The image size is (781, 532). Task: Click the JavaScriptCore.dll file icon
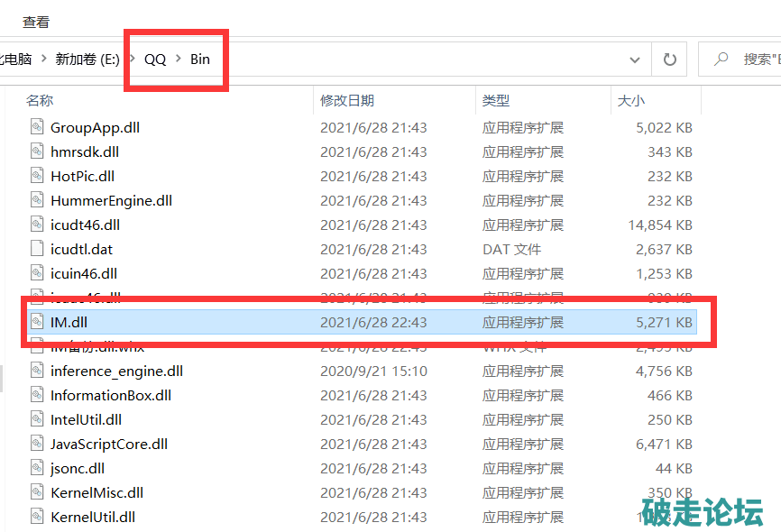point(37,444)
